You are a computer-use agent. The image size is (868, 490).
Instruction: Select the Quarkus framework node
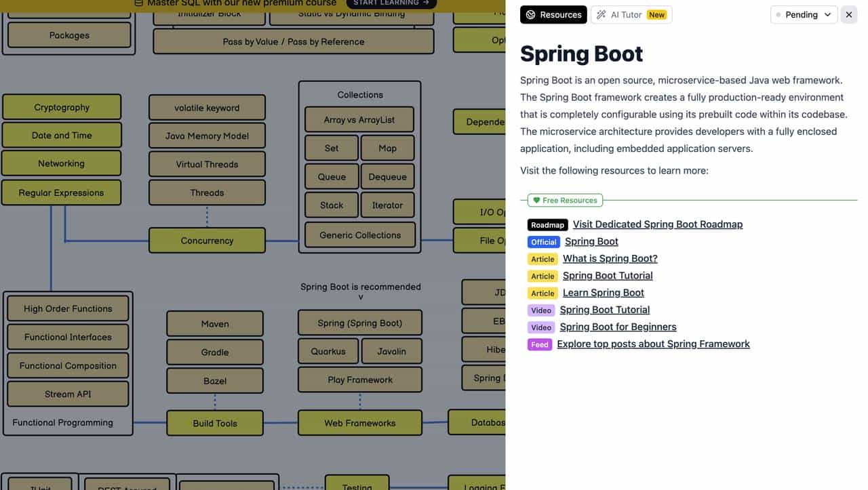coord(328,351)
